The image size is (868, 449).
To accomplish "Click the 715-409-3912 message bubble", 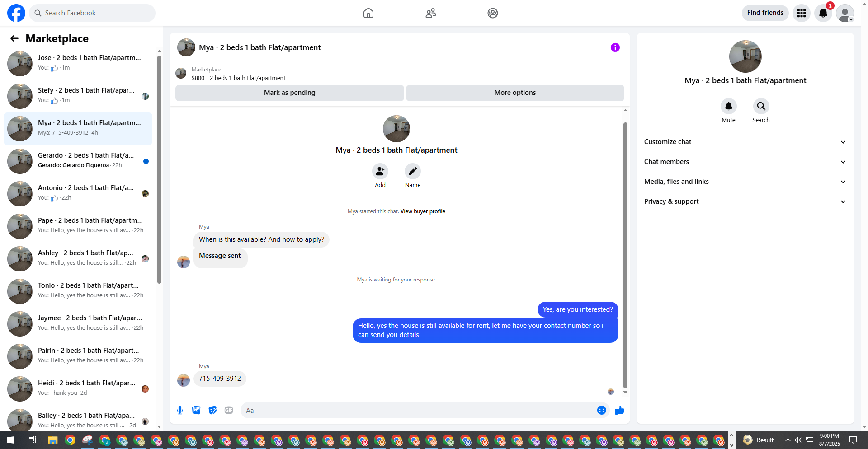I will [220, 379].
